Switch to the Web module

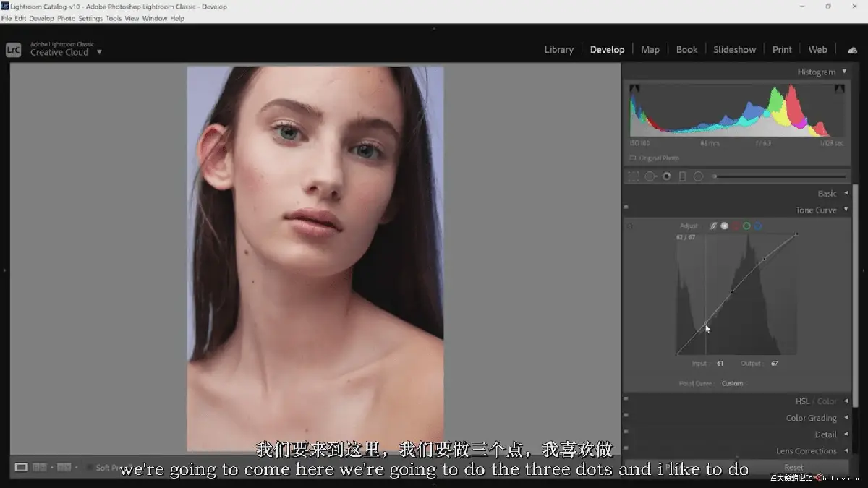coord(817,50)
